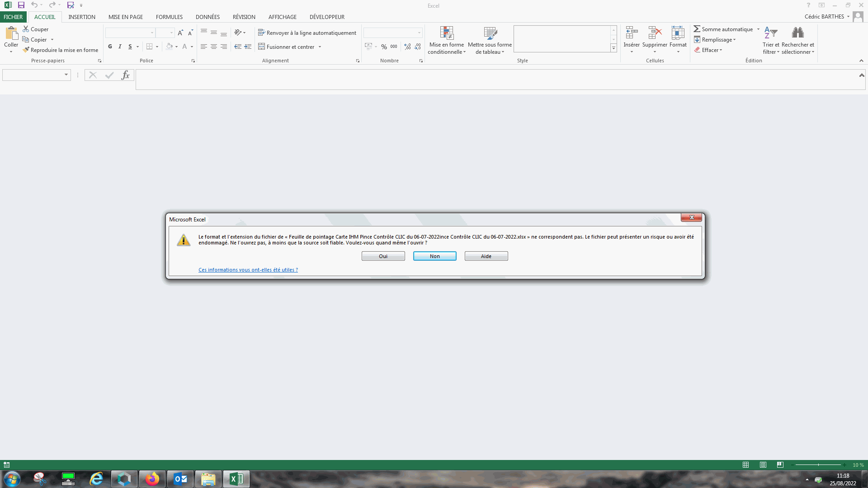Open the Aide help button
Viewport: 868px width, 488px height.
point(486,256)
